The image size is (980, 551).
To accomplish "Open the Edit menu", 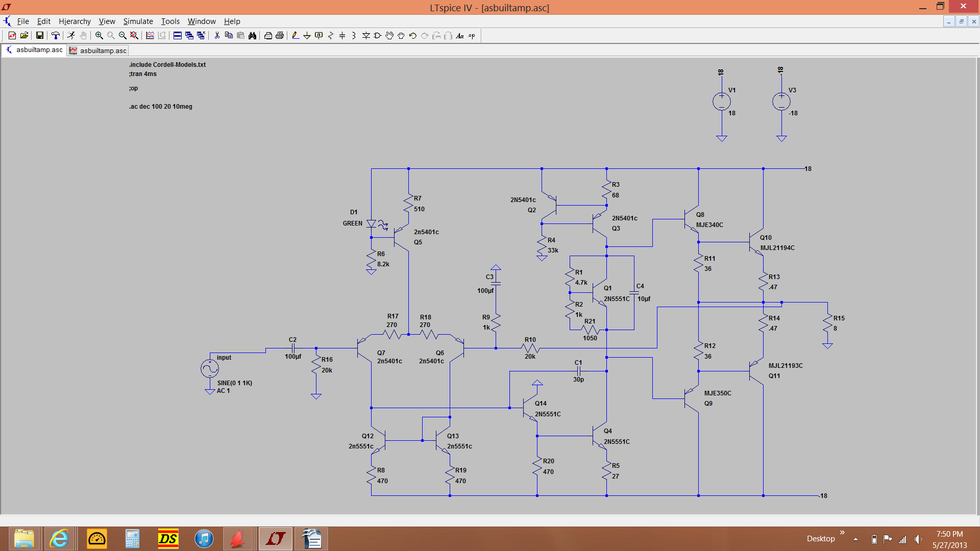I will [x=44, y=21].
